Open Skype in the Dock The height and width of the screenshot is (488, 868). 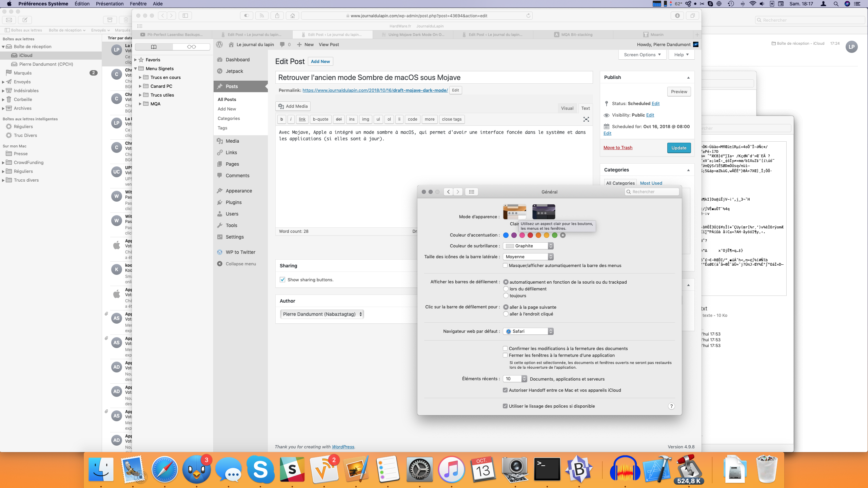coord(260,470)
